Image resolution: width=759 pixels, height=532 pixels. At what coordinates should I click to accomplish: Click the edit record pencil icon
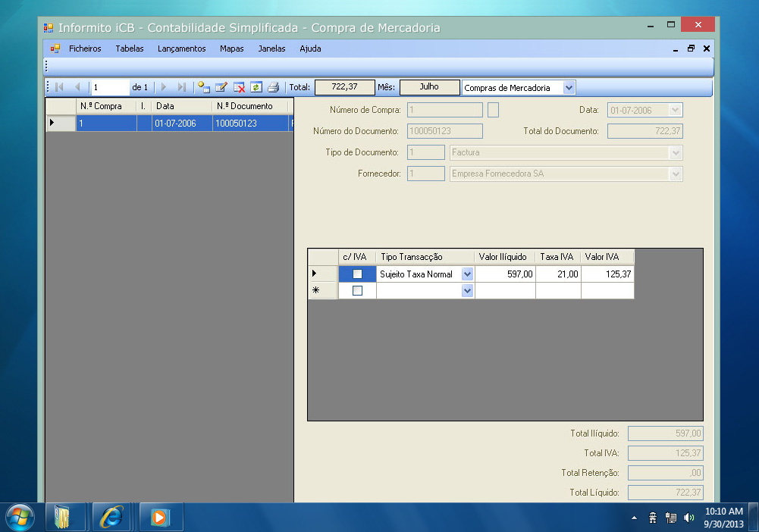click(221, 87)
